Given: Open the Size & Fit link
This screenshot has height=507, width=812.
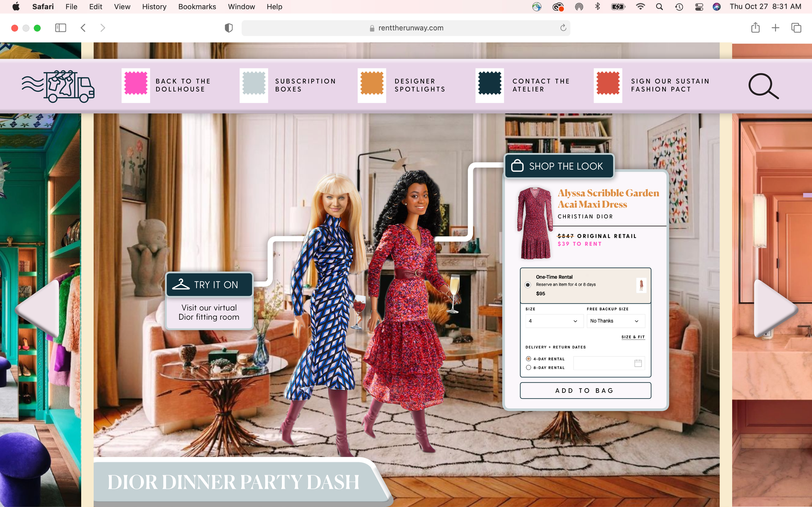Looking at the screenshot, I should point(633,337).
